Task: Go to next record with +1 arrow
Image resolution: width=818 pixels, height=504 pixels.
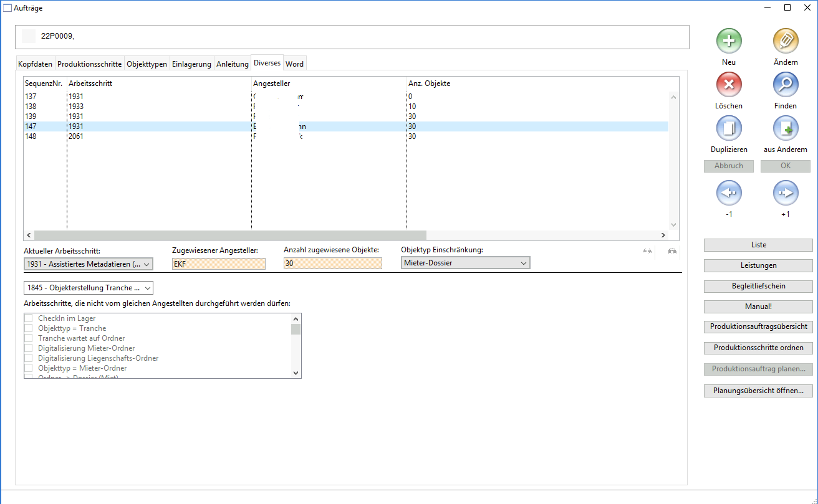Action: tap(785, 193)
